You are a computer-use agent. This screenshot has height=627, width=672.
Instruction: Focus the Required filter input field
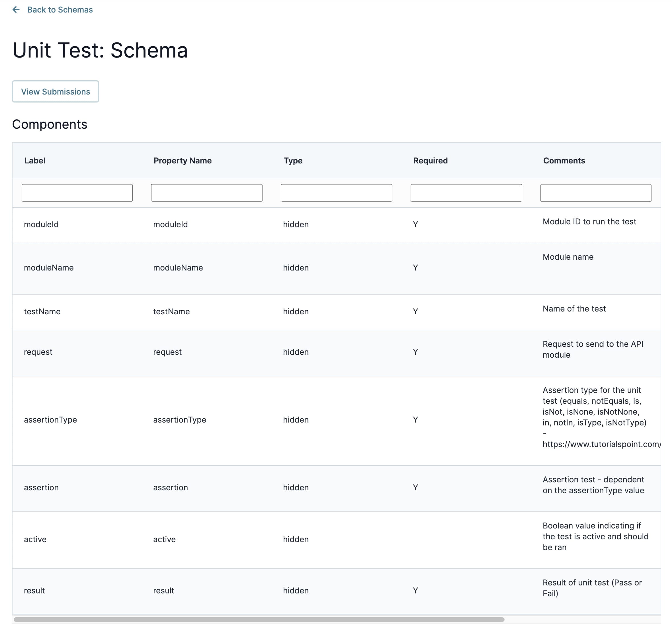coord(466,193)
